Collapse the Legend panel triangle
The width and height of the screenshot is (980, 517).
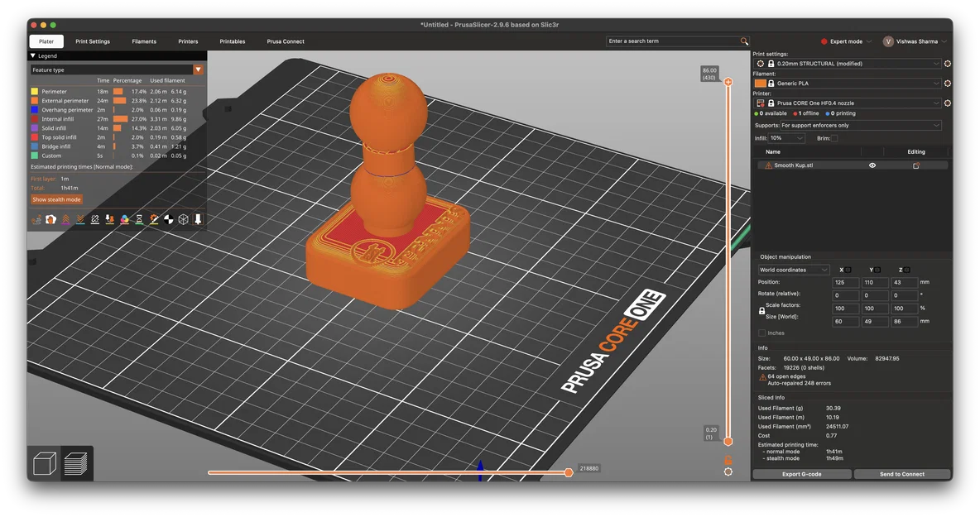33,55
